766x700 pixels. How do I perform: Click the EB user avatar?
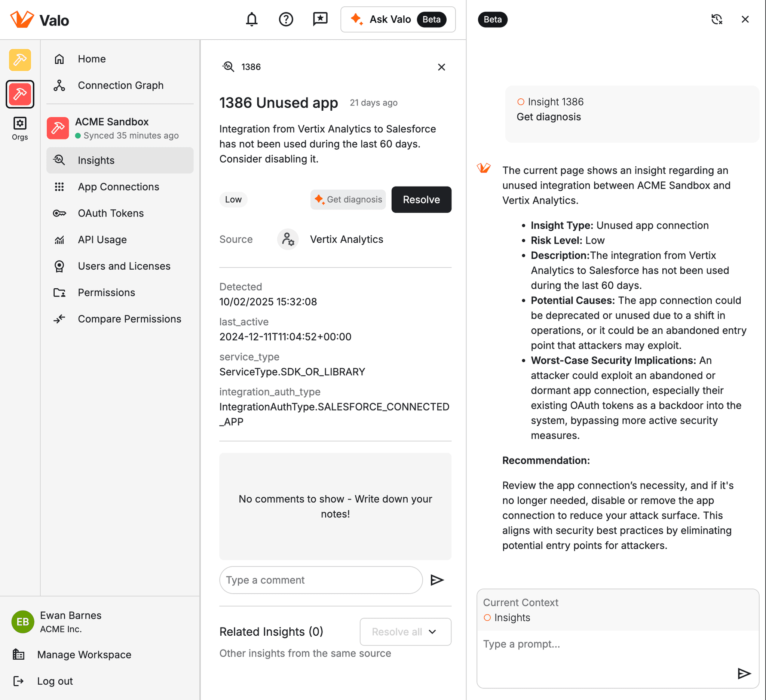pyautogui.click(x=23, y=622)
